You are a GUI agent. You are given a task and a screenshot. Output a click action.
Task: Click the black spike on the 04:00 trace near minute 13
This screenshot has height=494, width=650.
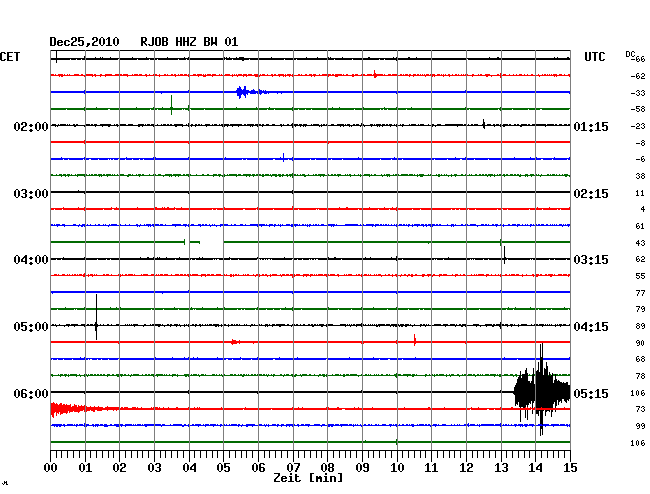click(504, 255)
